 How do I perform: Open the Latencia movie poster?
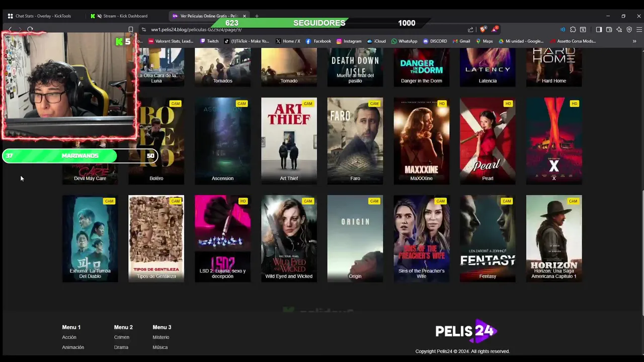pos(488,68)
